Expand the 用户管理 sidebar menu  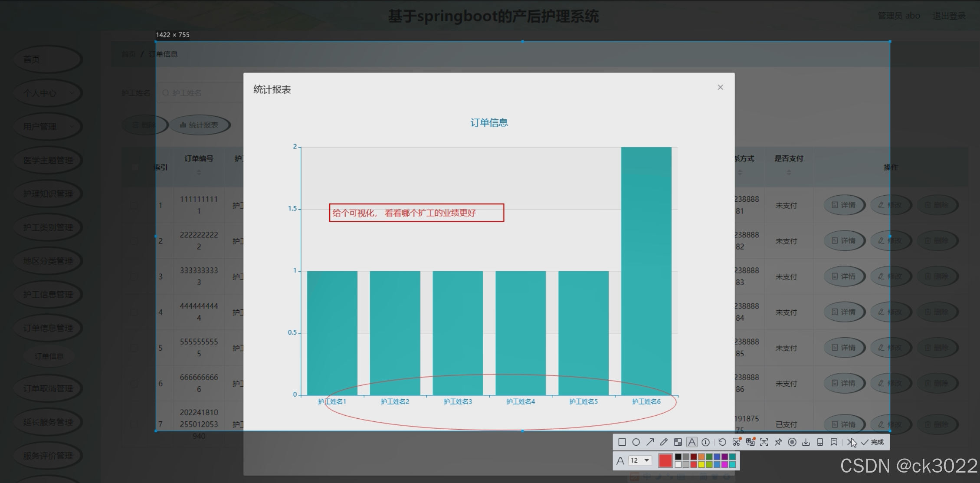click(x=48, y=126)
